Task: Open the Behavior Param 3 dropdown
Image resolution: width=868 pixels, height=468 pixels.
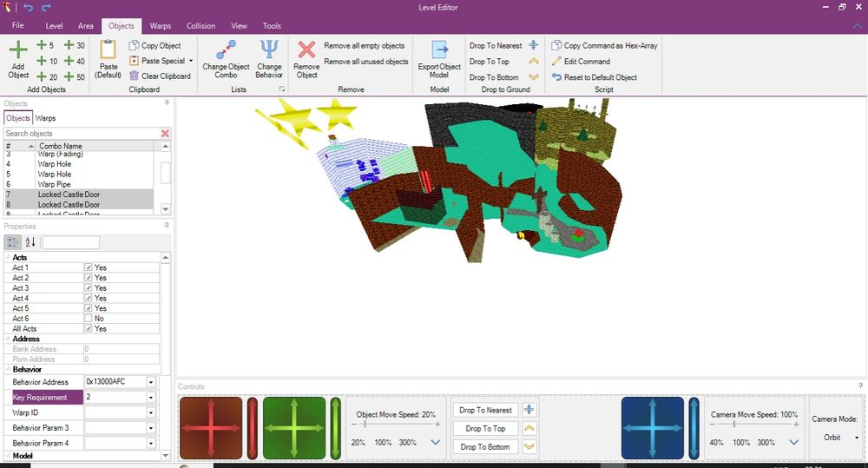Action: 150,428
